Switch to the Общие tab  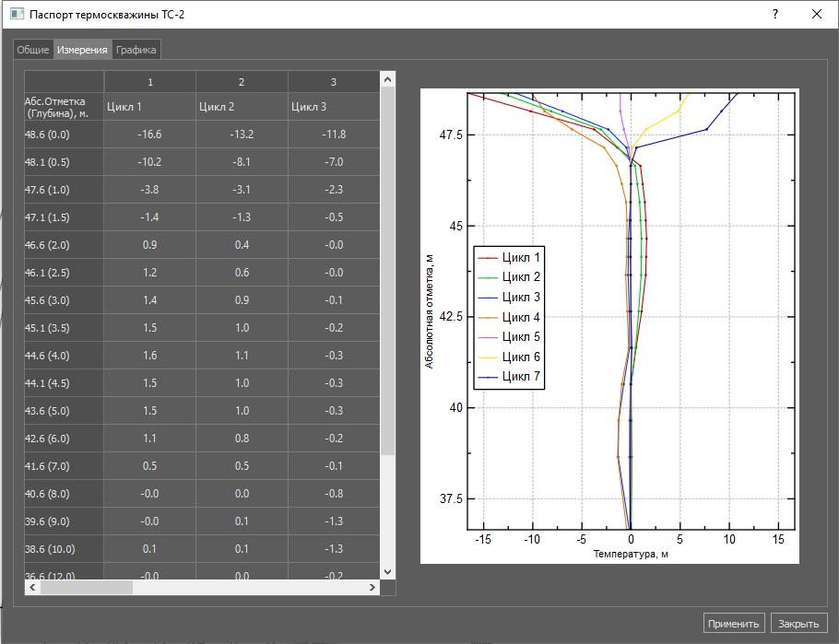[x=33, y=50]
